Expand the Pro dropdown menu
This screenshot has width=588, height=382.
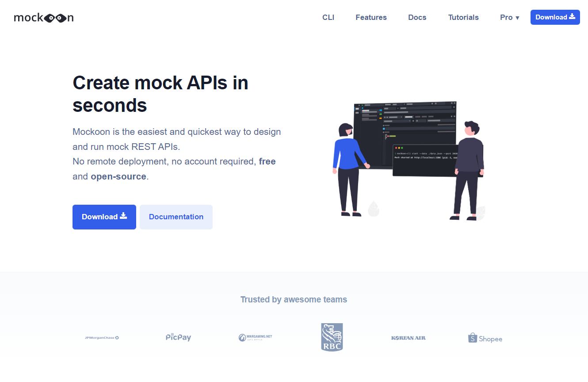tap(510, 17)
